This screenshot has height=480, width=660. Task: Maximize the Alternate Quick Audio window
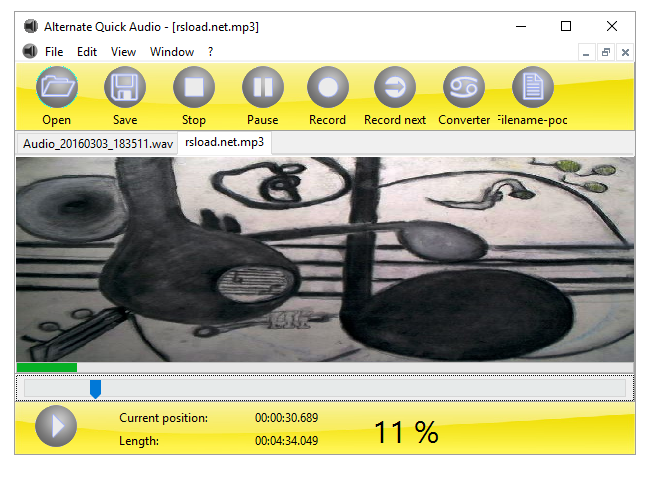[x=566, y=27]
